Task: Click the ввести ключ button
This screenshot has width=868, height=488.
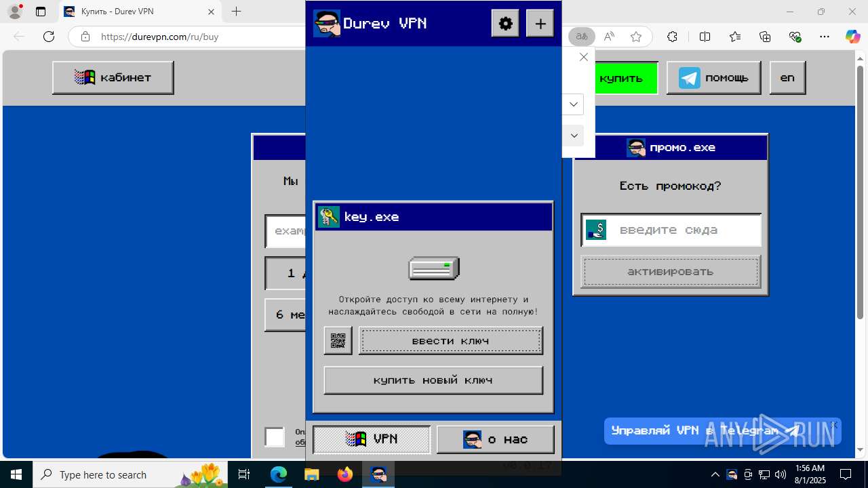Action: 450,341
